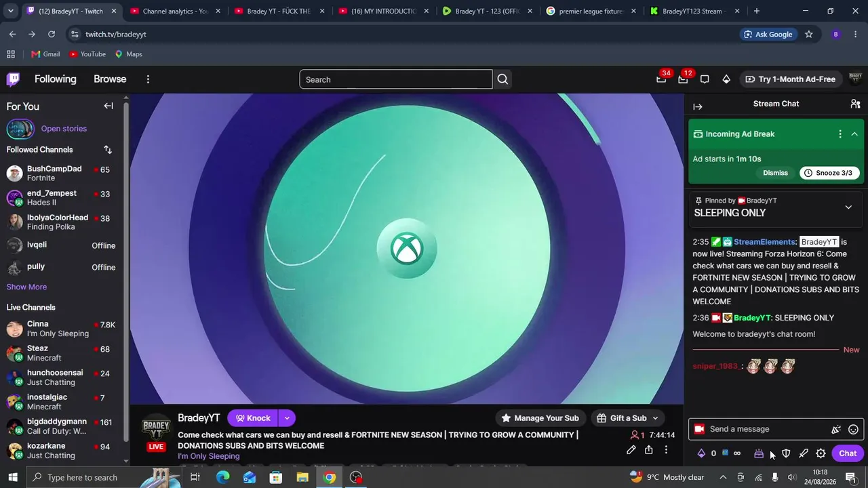The image size is (868, 488).
Task: Open the I'm Only Sleeping category link
Action: pyautogui.click(x=209, y=457)
